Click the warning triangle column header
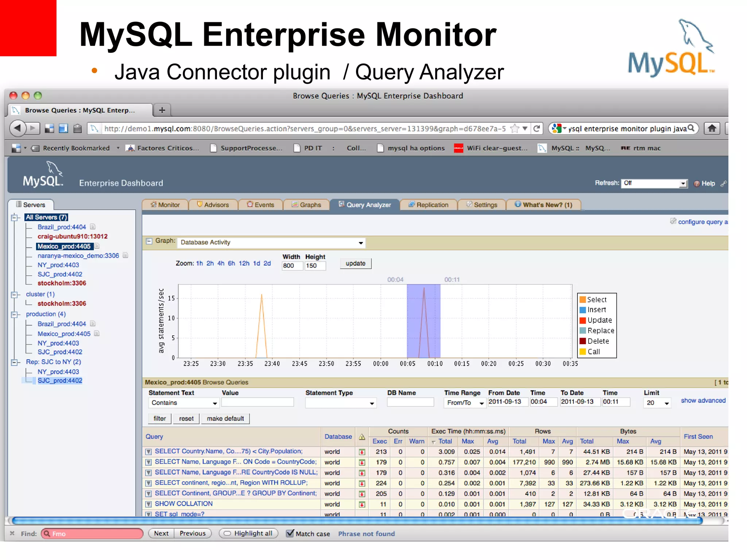747x560 pixels. tap(362, 437)
